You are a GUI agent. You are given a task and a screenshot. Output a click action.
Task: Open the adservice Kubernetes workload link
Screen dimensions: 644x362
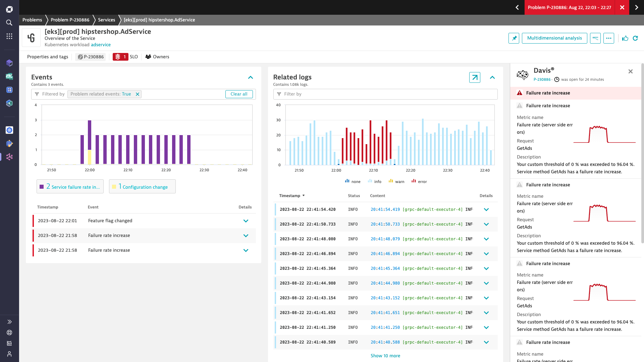101,45
